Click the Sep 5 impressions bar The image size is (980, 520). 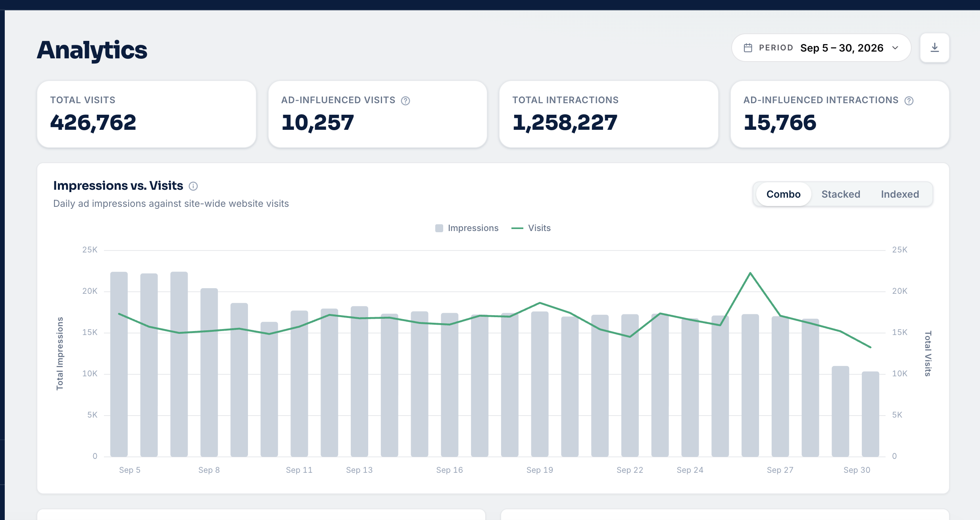(x=119, y=364)
